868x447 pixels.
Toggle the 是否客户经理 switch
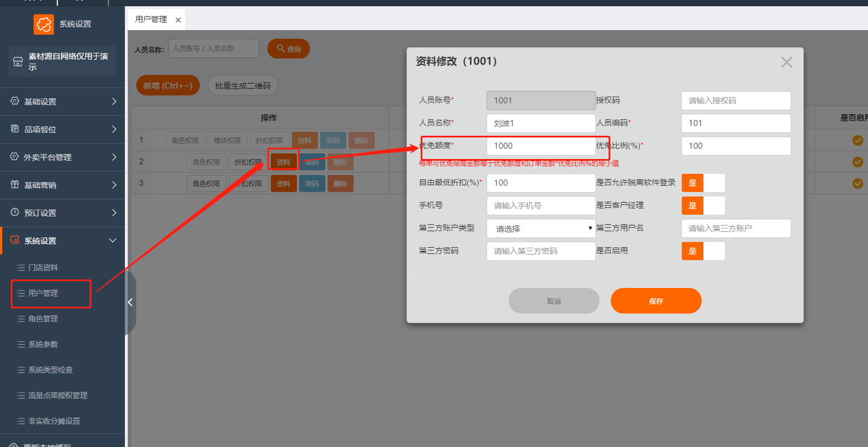[x=703, y=206]
